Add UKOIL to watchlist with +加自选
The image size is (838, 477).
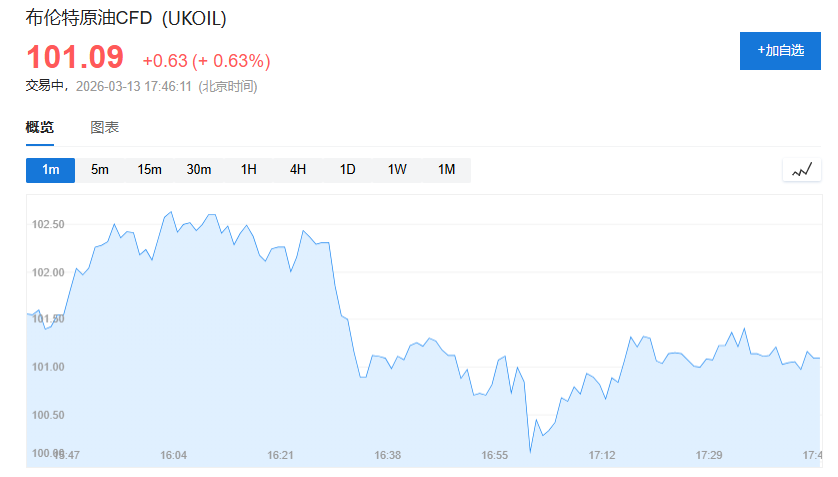tap(779, 51)
